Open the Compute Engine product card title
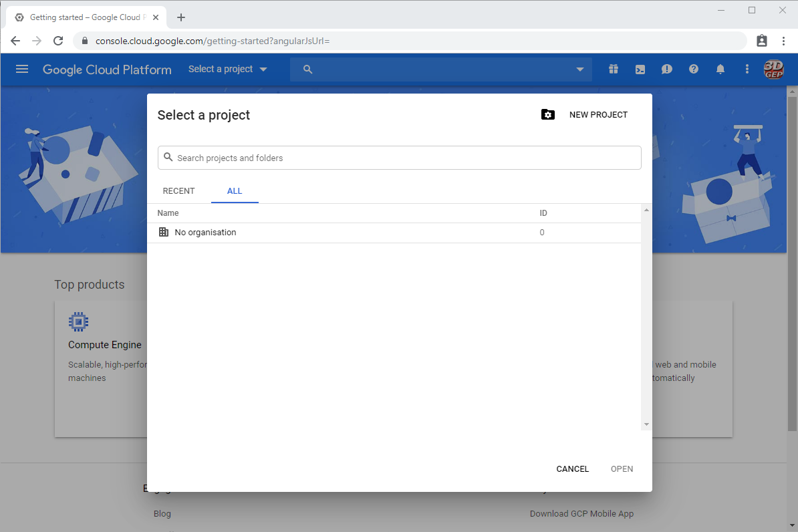Image resolution: width=798 pixels, height=532 pixels. point(105,345)
